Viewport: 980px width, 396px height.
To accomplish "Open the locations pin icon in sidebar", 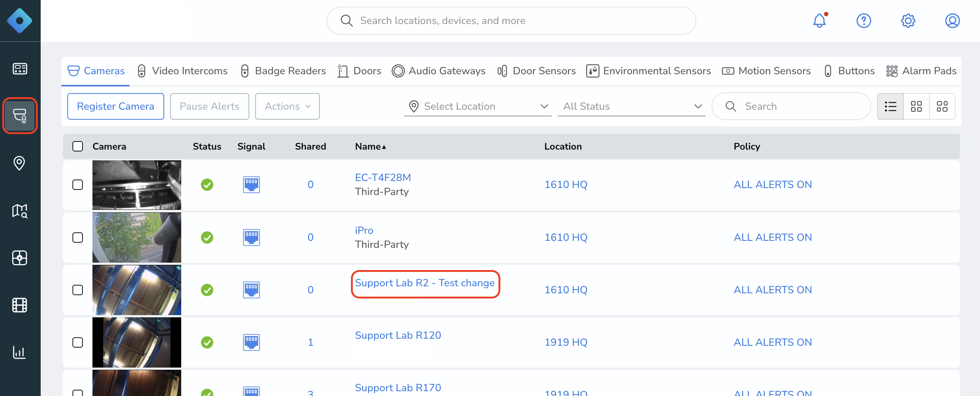I will click(19, 163).
